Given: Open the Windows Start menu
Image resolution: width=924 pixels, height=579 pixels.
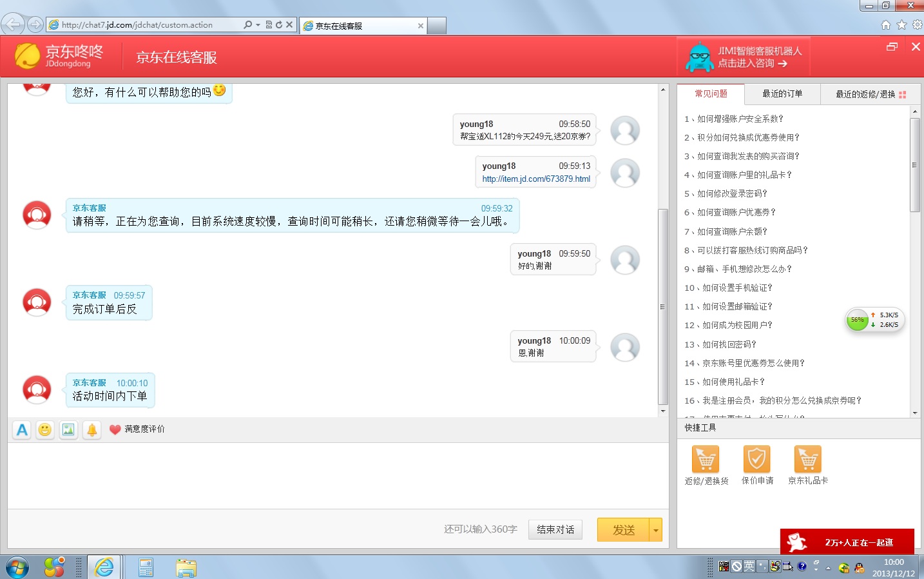Looking at the screenshot, I should (17, 567).
